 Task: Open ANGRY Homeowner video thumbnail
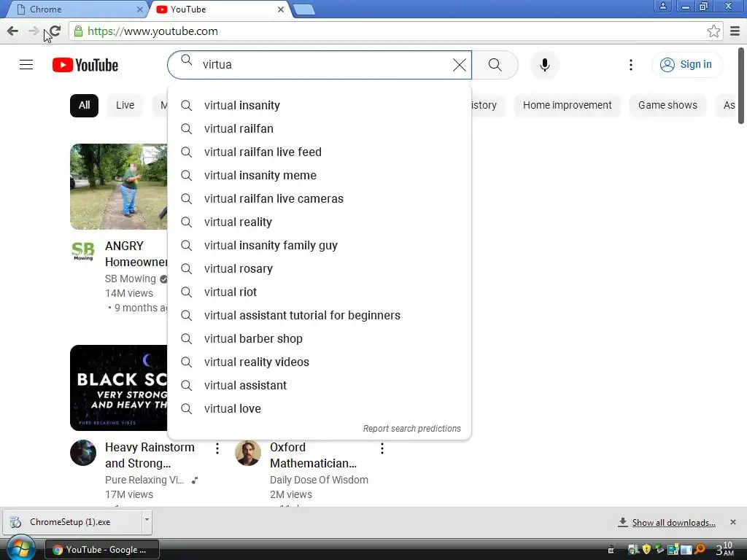[x=119, y=187]
